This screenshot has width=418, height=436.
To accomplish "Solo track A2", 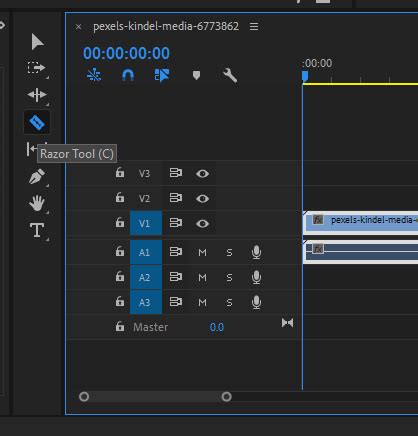I will 229,278.
